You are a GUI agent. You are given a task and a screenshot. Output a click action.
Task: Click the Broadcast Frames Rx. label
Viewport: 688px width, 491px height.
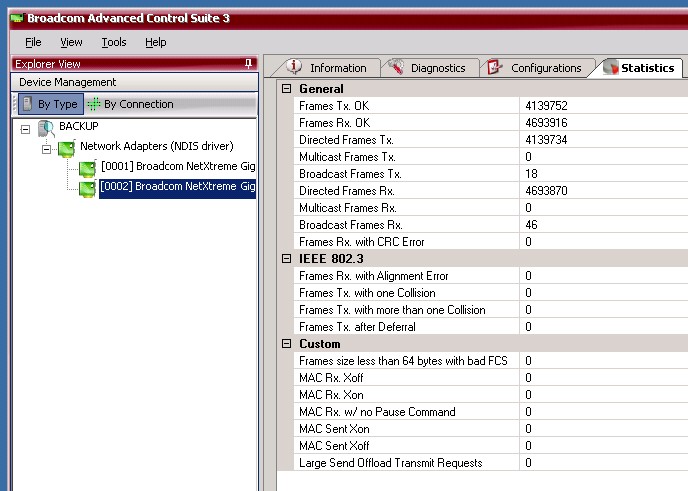tap(351, 225)
